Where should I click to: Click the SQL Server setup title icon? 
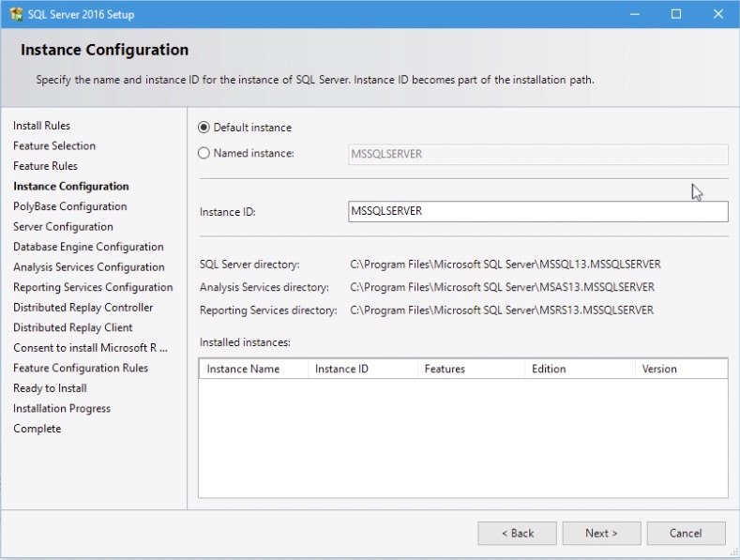16,14
